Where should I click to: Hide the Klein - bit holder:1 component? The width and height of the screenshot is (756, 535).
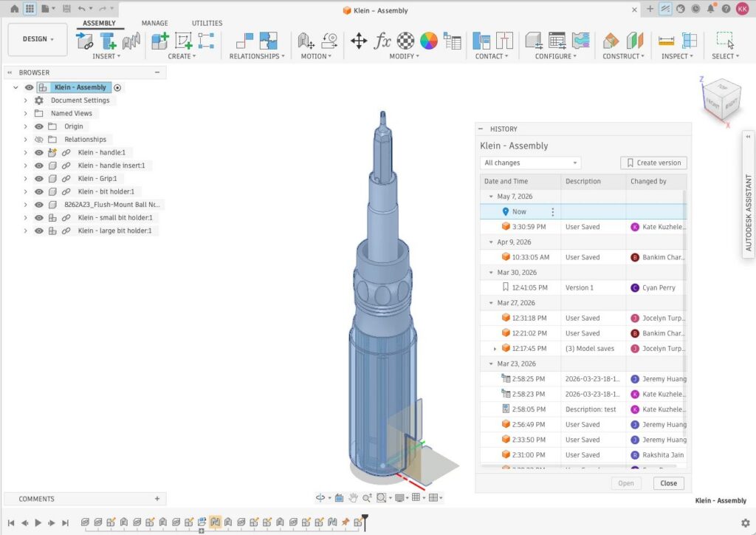[x=39, y=191]
